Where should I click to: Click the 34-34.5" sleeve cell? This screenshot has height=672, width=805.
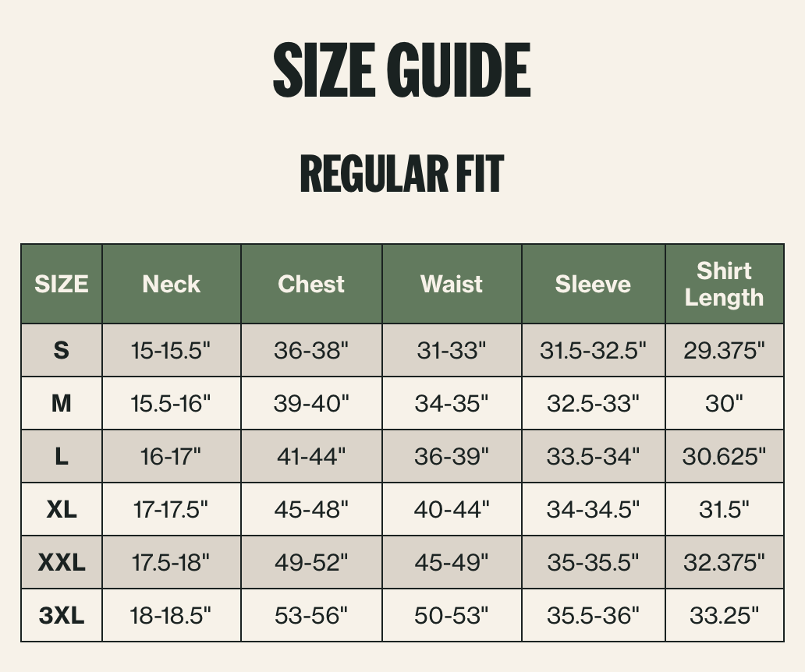(594, 509)
